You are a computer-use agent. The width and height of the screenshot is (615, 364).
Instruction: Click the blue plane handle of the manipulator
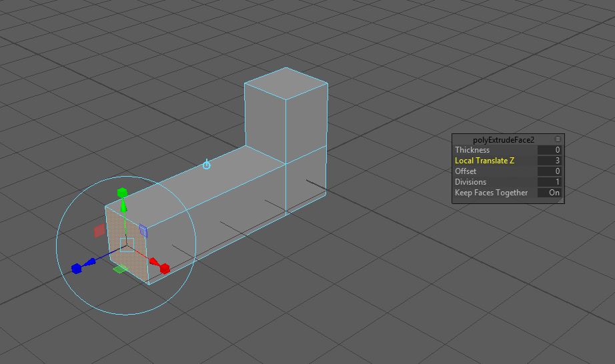[143, 231]
